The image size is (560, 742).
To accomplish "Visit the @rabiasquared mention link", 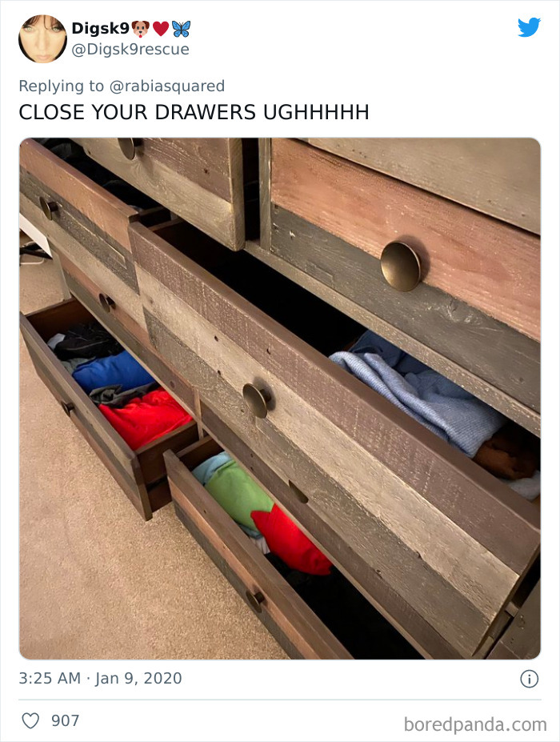I will (x=167, y=86).
